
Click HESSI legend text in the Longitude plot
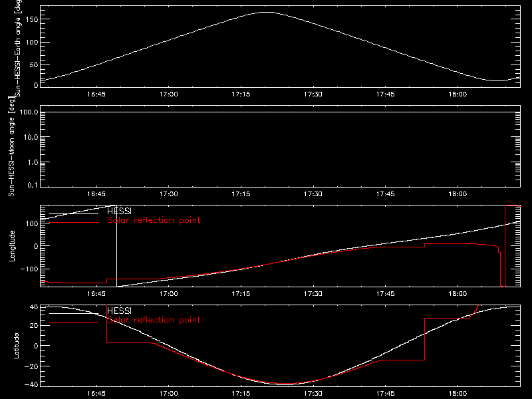(120, 211)
